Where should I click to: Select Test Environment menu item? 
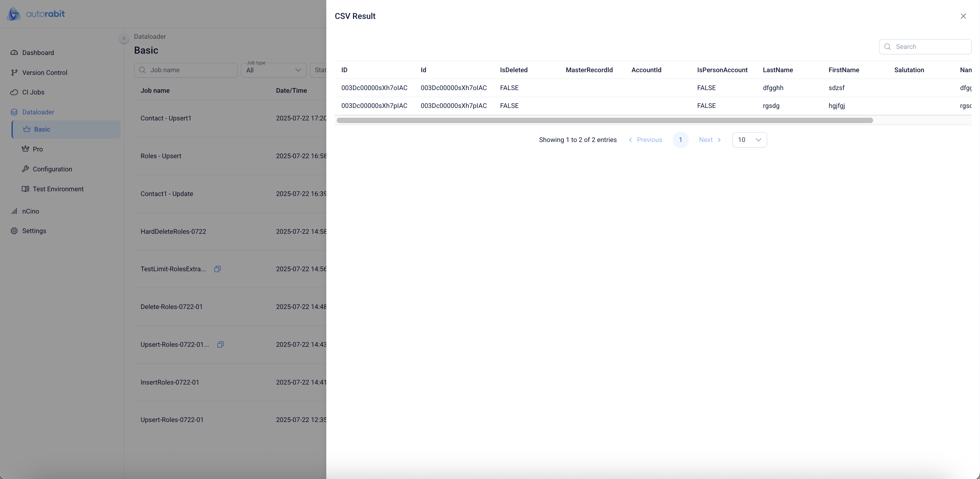[x=58, y=189]
